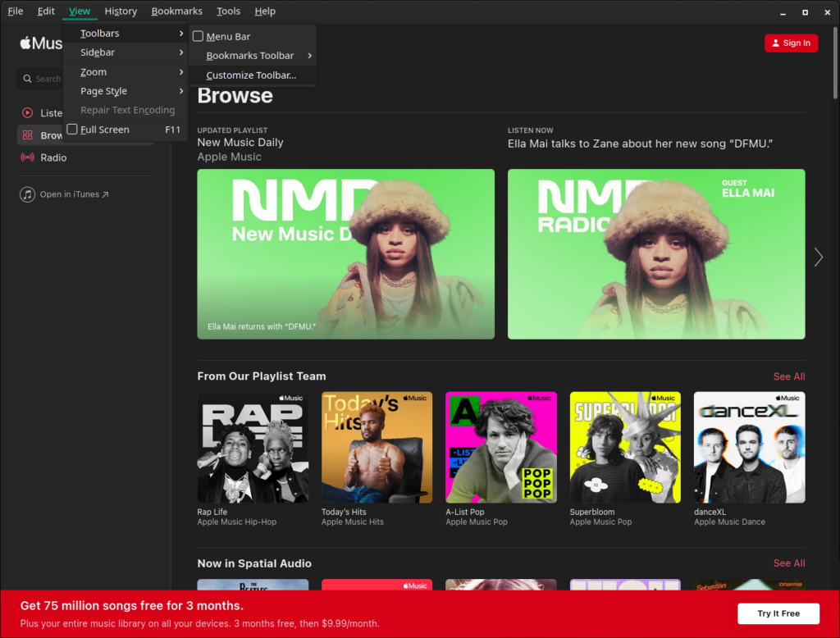Screen dimensions: 840x638
Task: Click the 'New Music Daily' title text
Action: [240, 143]
